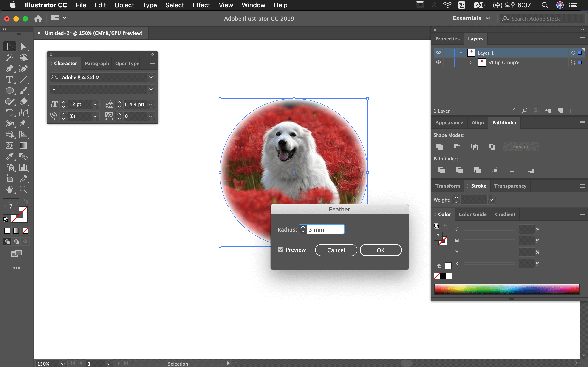This screenshot has height=367, width=588.
Task: Select the Pen tool
Action: tap(9, 69)
